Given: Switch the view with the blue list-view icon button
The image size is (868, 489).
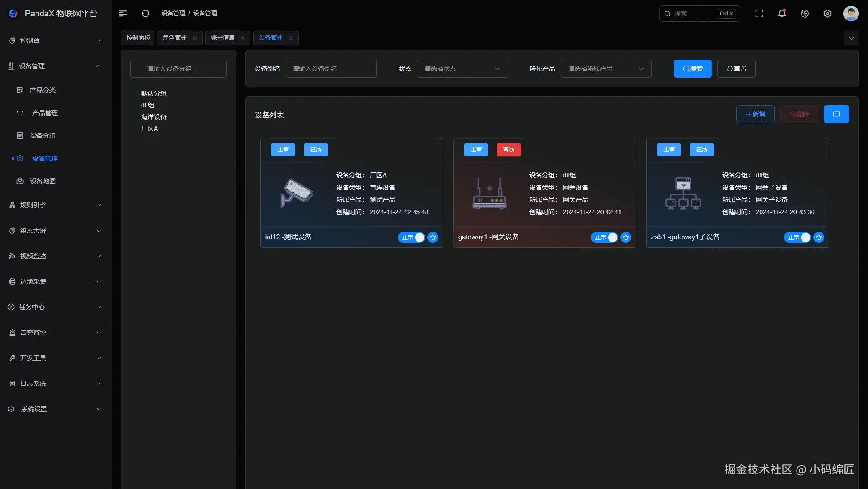Looking at the screenshot, I should 837,114.
